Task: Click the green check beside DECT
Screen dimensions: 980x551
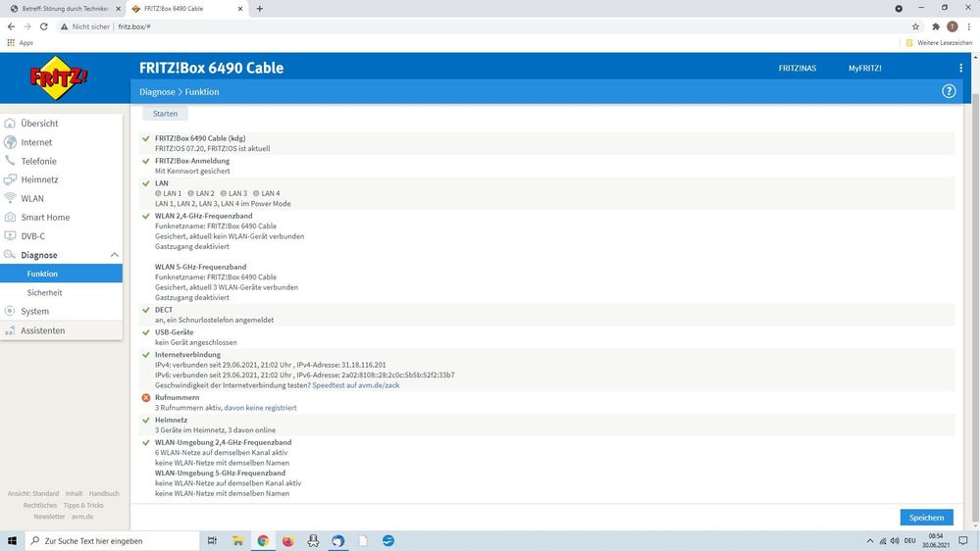Action: tap(146, 310)
